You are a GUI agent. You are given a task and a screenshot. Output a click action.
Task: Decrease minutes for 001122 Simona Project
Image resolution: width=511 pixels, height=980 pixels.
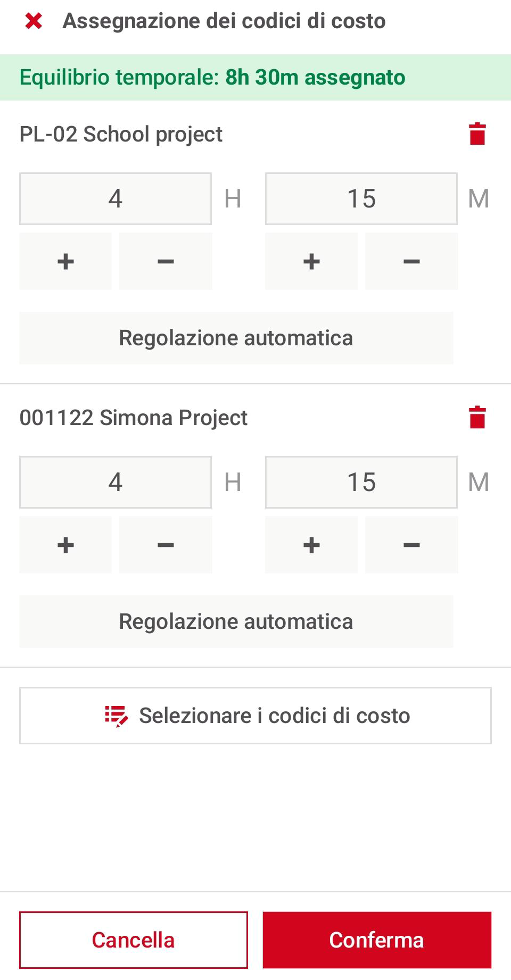click(411, 545)
